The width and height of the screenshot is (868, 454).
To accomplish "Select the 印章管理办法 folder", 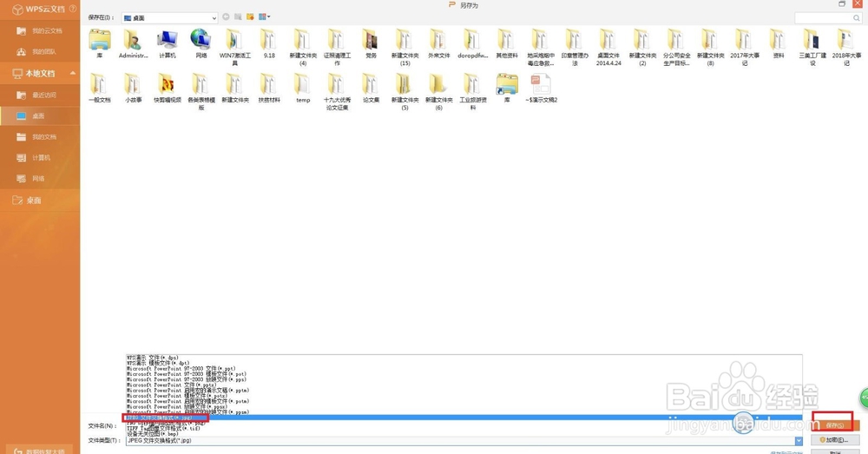I will point(575,48).
